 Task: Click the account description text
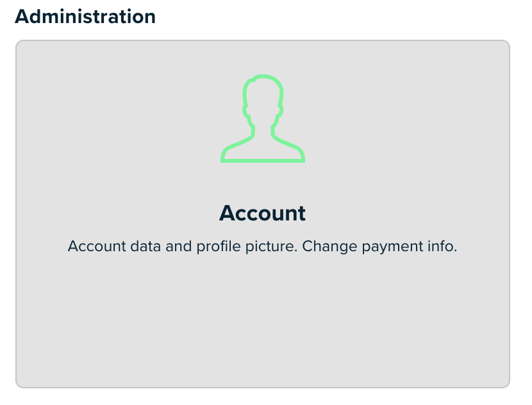[262, 246]
